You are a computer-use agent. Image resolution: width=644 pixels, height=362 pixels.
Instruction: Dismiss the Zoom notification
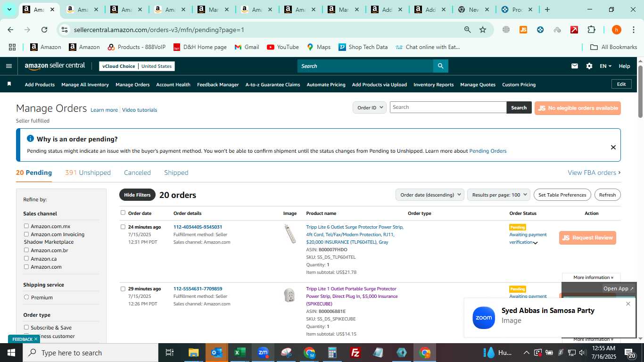point(628,304)
